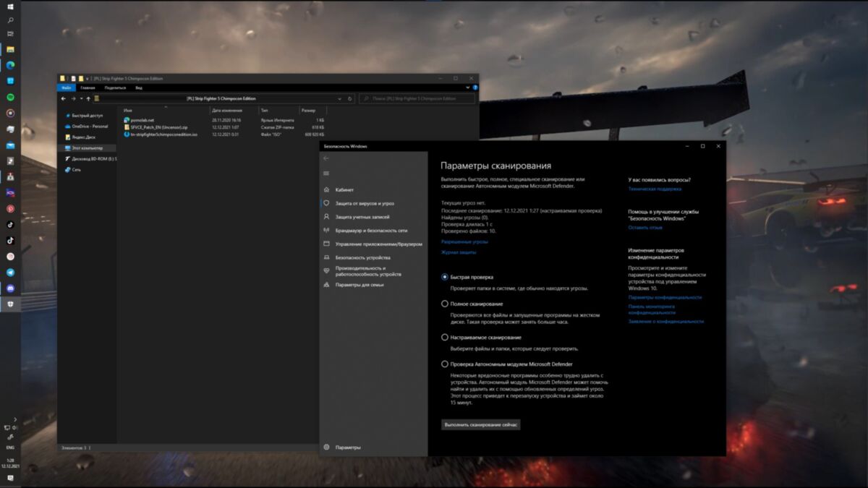Open the Журнал защиты link
This screenshot has height=488, width=868.
[459, 252]
